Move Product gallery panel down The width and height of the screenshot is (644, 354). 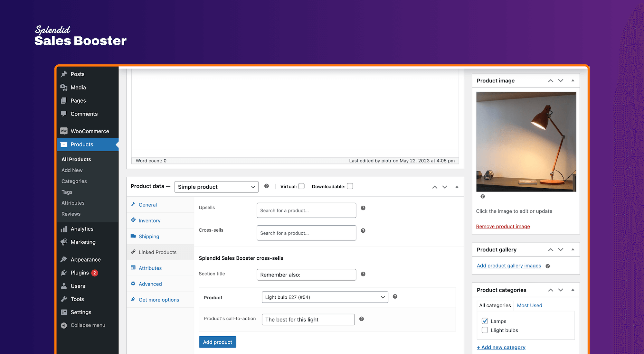click(x=561, y=249)
